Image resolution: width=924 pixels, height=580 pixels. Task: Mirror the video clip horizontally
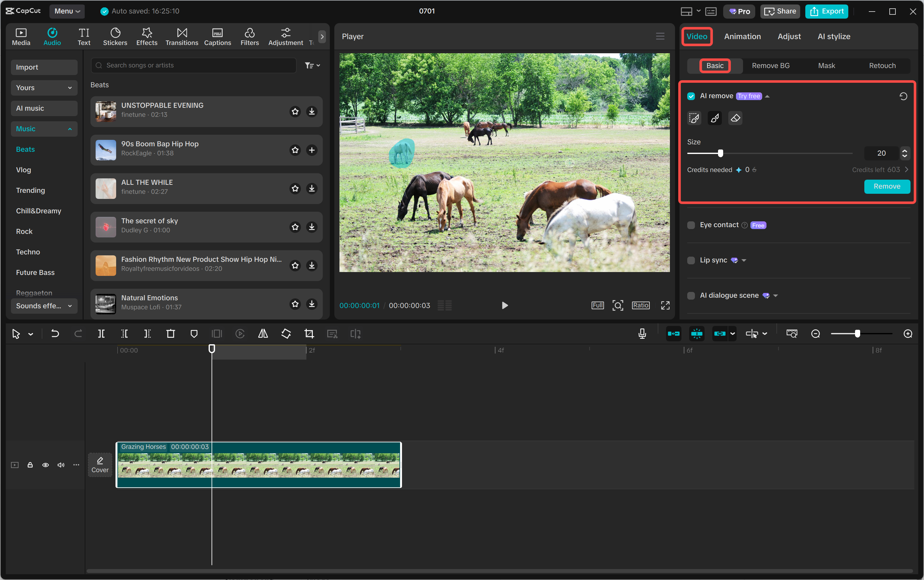tap(263, 333)
